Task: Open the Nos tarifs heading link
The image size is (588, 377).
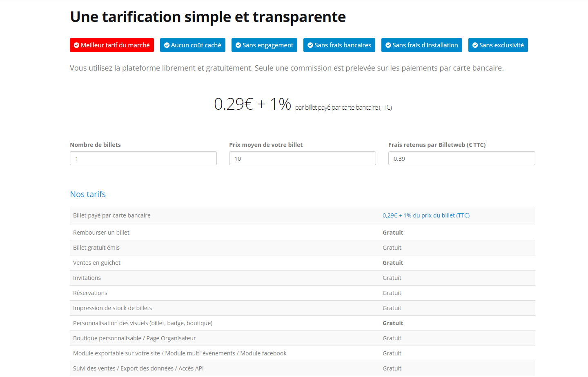Action: point(88,194)
